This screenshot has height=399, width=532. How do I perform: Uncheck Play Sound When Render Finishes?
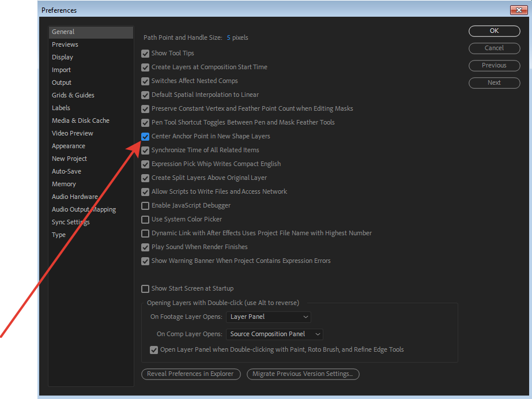pos(145,247)
